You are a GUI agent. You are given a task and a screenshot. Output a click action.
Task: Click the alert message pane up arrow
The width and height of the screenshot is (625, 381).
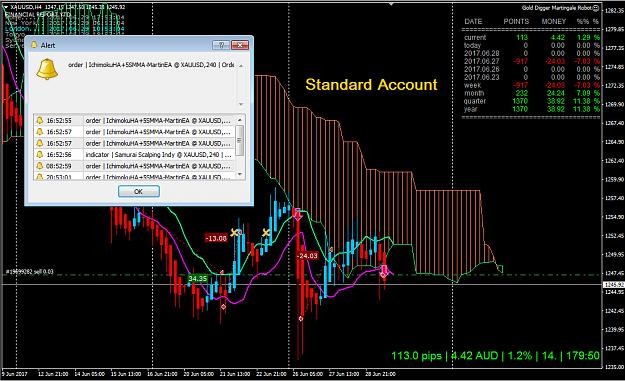[x=241, y=65]
